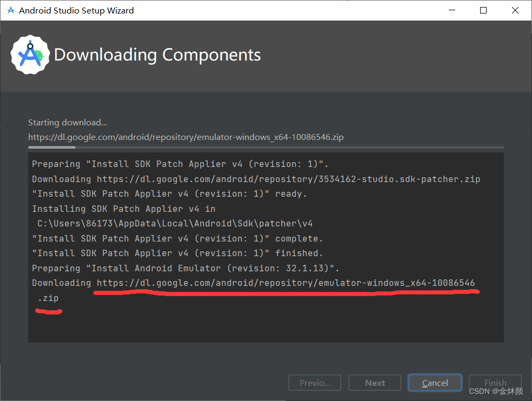Screen dimensions: 532x401
Task: Click log line 'Preparing Install Android Emulator'
Action: (x=185, y=268)
